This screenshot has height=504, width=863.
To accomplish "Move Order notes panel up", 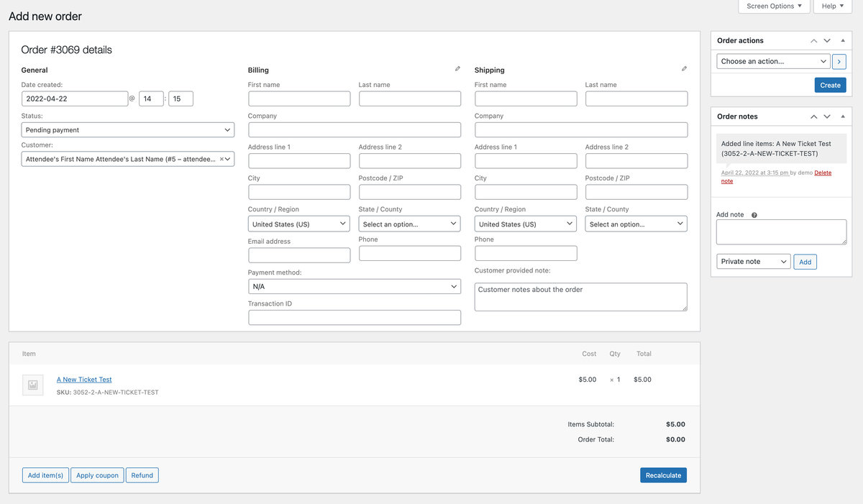I will [x=813, y=116].
